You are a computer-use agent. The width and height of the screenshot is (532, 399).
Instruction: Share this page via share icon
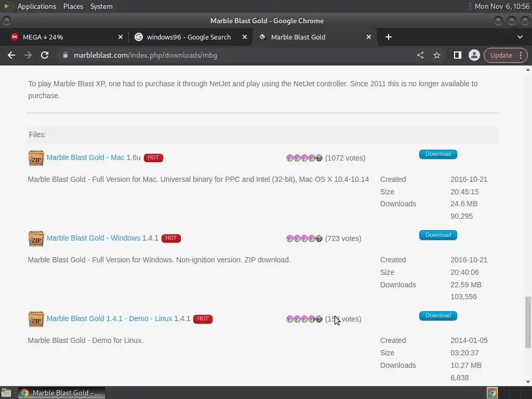pyautogui.click(x=420, y=55)
